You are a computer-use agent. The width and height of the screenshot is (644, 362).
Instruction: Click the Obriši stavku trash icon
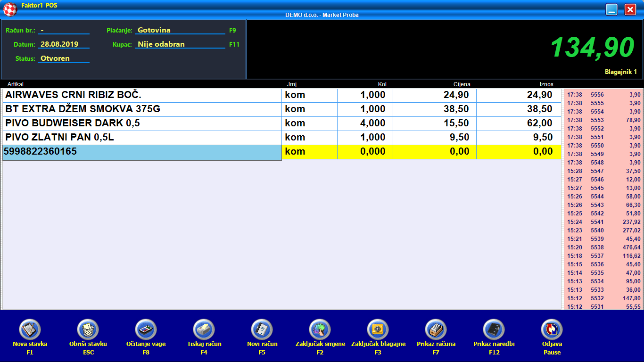88,329
